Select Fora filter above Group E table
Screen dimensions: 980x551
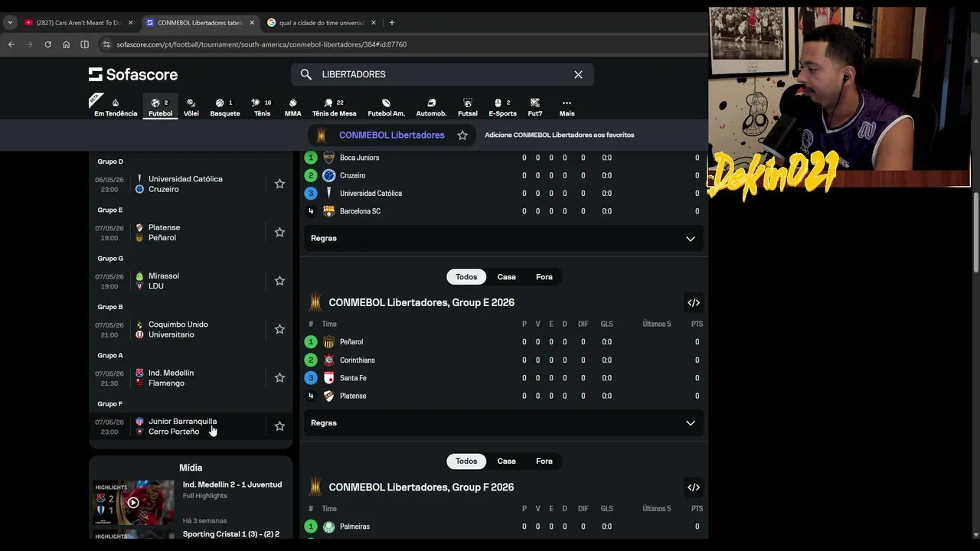tap(544, 277)
